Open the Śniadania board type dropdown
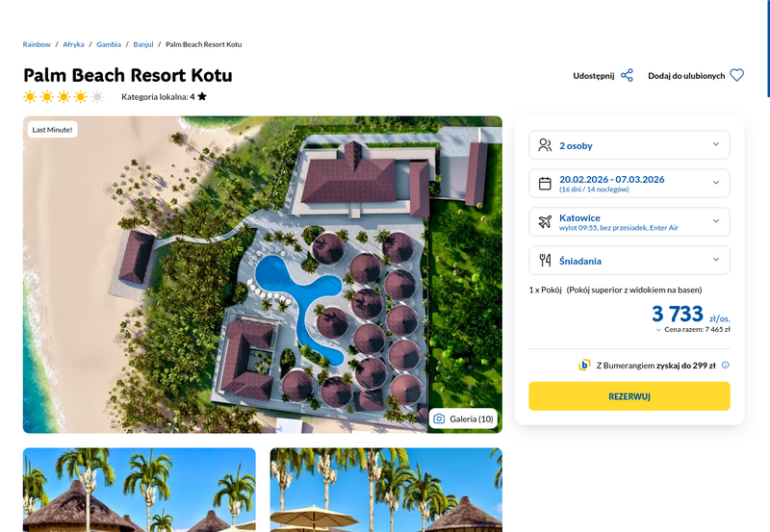770x532 pixels. [629, 260]
